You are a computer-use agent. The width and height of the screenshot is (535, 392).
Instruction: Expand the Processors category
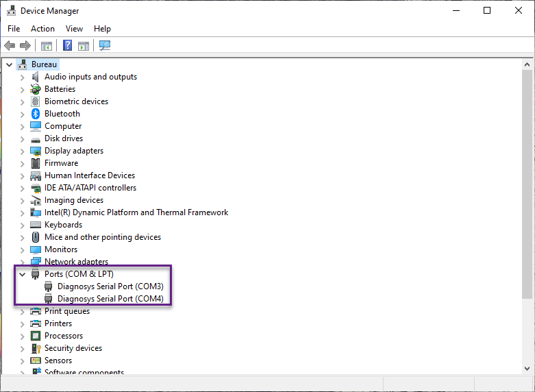(x=22, y=336)
